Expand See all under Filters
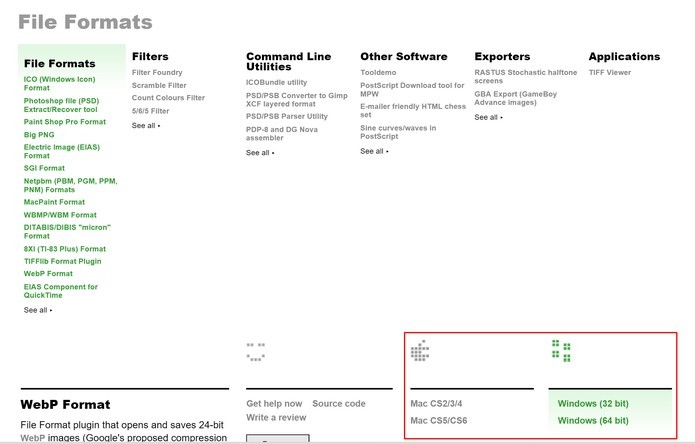Screen dimensions: 695x444 145,125
